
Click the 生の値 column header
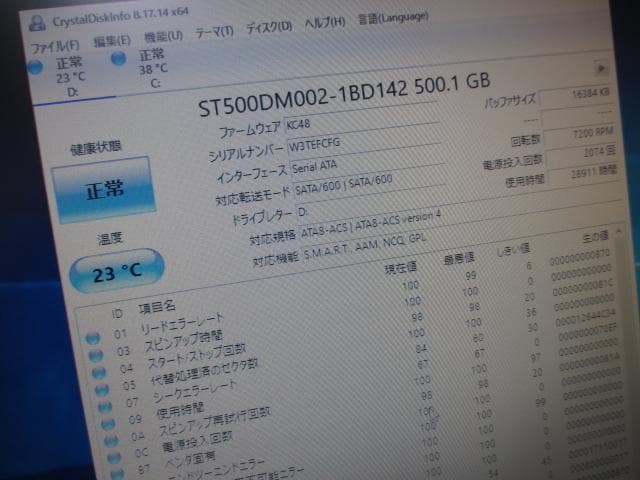click(595, 237)
